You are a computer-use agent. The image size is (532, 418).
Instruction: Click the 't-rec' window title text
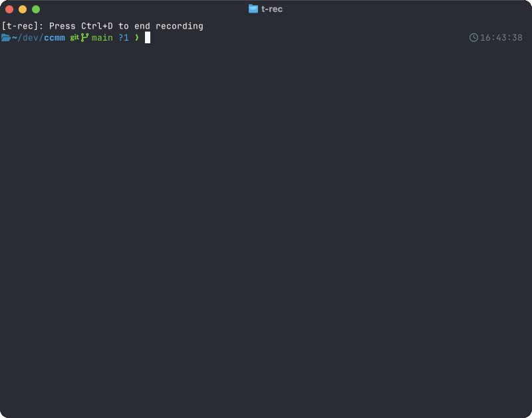click(272, 9)
